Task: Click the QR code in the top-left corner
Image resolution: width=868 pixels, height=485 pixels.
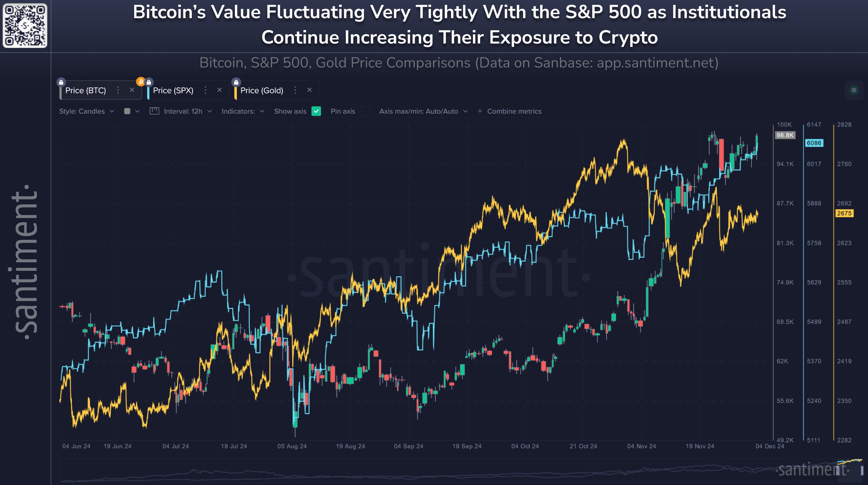Action: coord(25,26)
